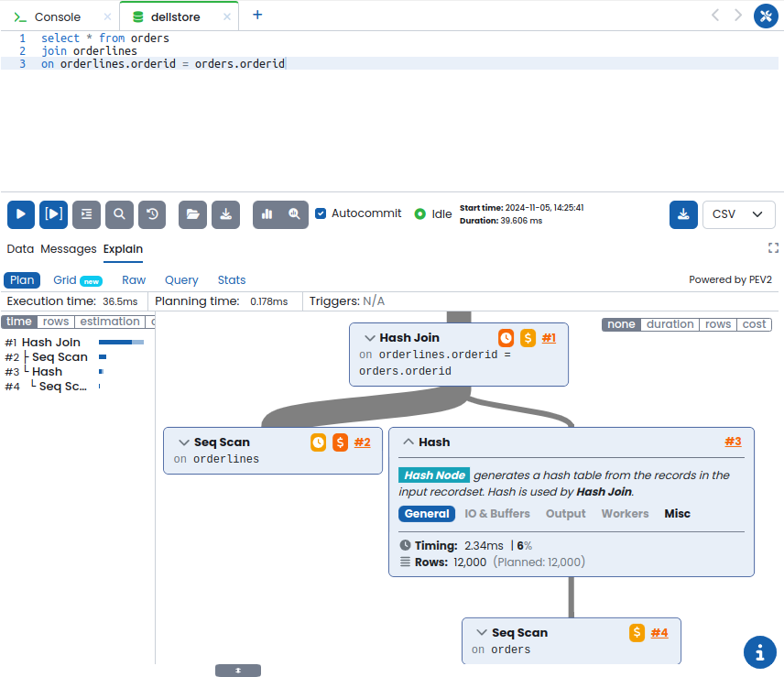Click the explain analyze magnifier chart button
Viewport: 784px width, 677px height.
pos(295,214)
